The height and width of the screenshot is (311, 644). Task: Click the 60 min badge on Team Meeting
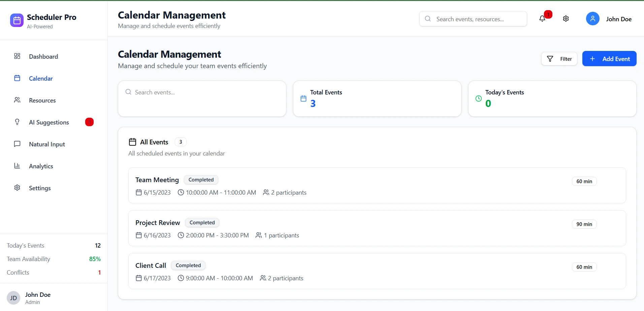tap(584, 181)
